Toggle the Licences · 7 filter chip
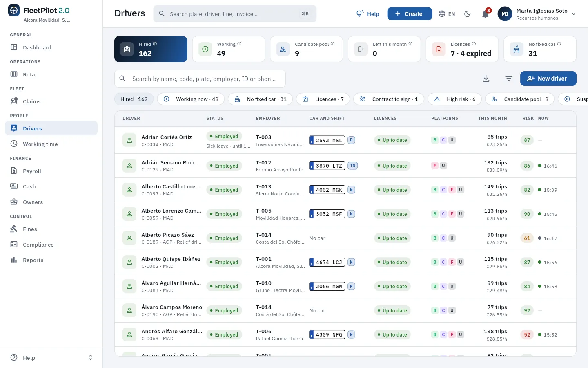The image size is (588, 368). [323, 99]
